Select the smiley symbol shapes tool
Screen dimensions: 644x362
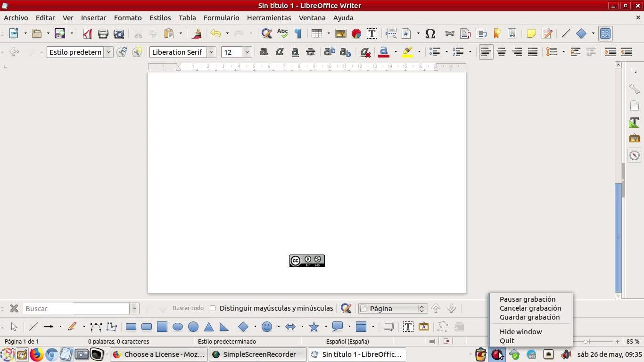click(x=267, y=327)
